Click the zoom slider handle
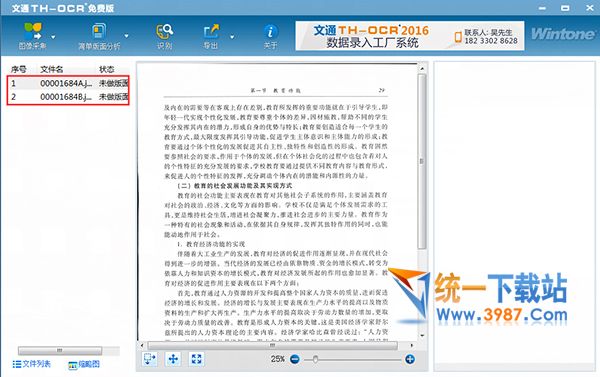 (x=315, y=359)
